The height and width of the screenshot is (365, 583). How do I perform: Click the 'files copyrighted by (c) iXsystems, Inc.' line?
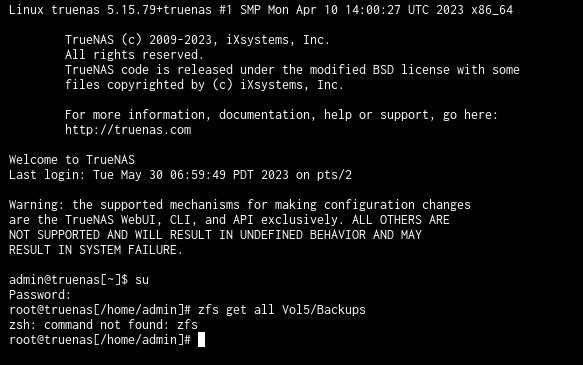pyautogui.click(x=204, y=85)
